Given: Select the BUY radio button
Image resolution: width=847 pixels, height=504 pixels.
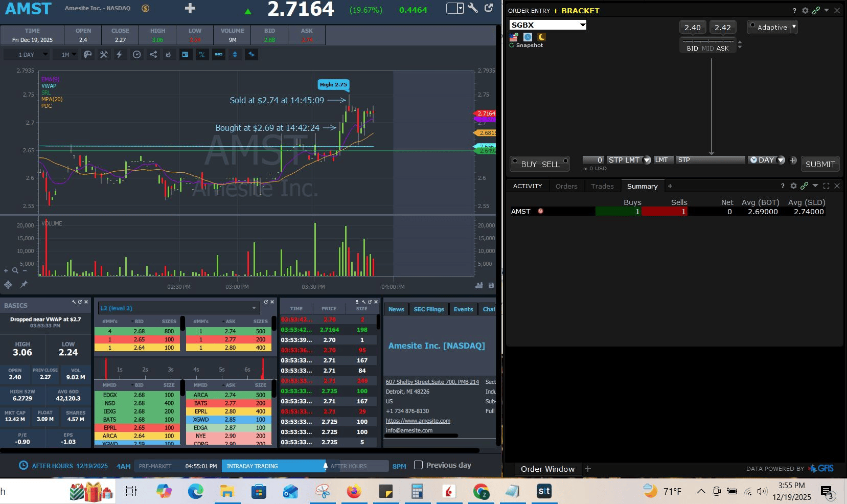Looking at the screenshot, I should tap(515, 162).
